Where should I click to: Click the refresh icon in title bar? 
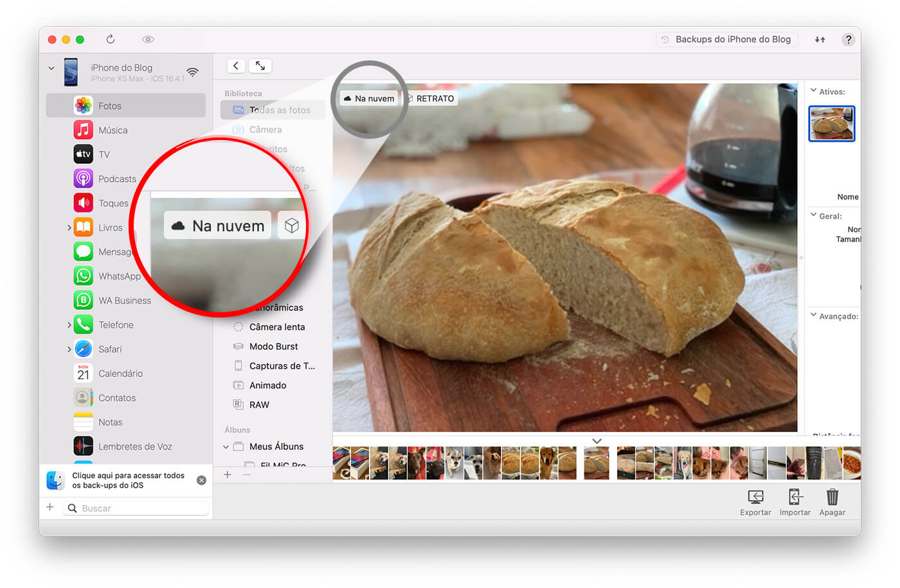(111, 39)
